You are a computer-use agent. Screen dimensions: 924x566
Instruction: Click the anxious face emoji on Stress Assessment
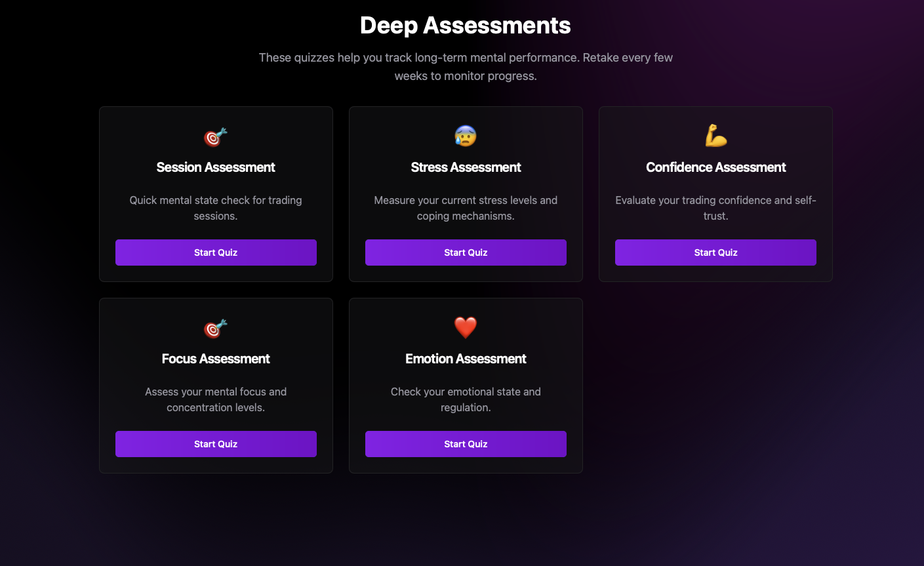(466, 136)
